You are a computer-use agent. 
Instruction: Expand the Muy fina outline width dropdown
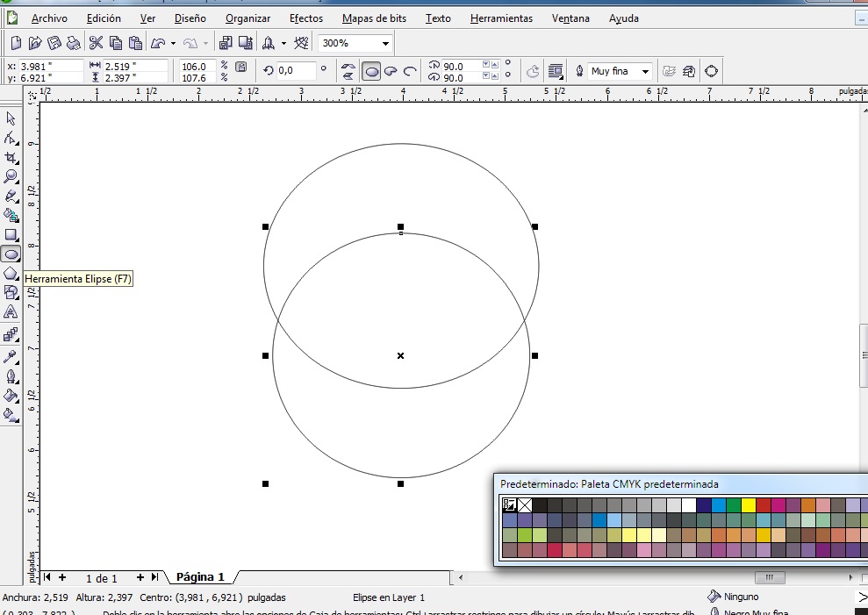[645, 72]
